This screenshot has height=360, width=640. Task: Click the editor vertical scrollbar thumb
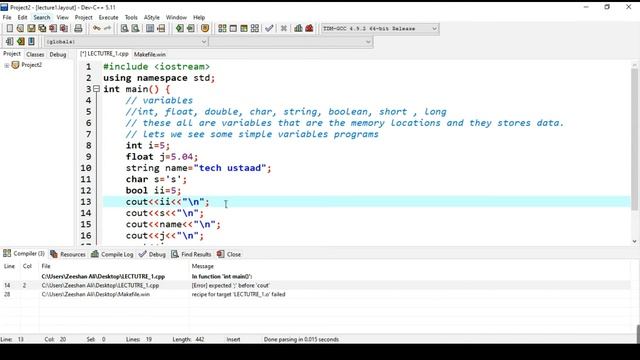pos(634,140)
